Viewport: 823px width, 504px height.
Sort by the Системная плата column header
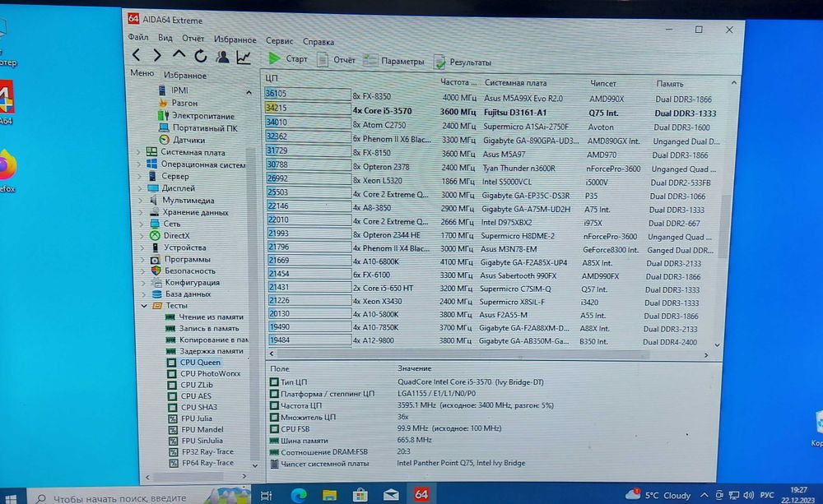point(515,83)
